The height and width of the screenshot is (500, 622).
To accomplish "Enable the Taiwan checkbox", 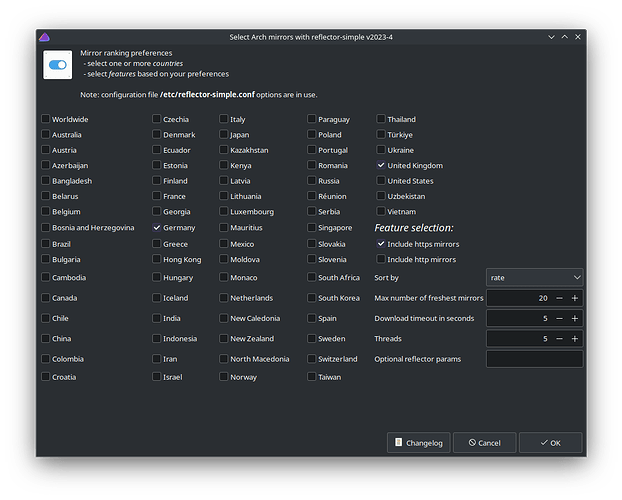I will 312,377.
